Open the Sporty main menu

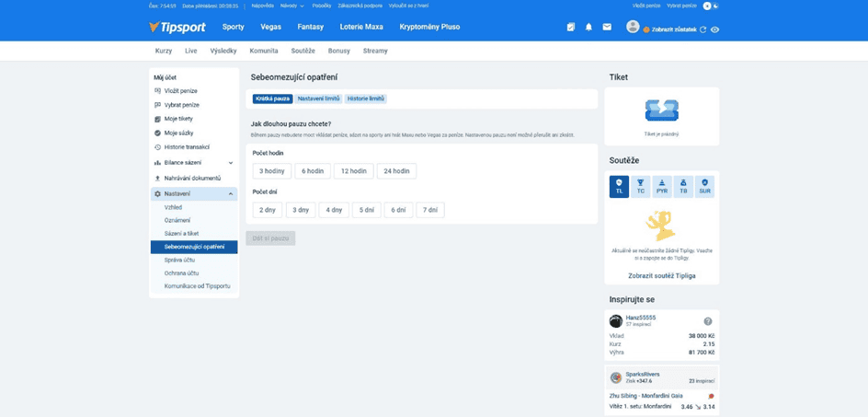click(233, 27)
